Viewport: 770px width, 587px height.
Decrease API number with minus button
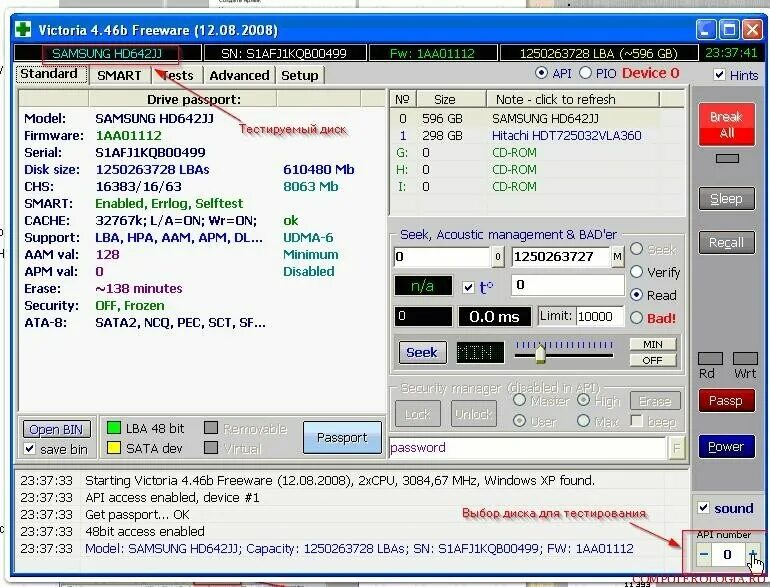click(x=704, y=555)
